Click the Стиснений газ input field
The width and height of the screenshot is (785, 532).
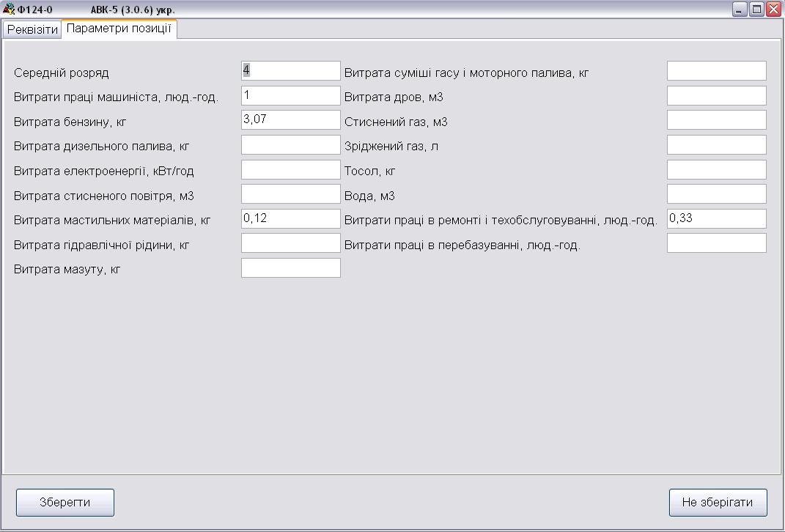716,120
